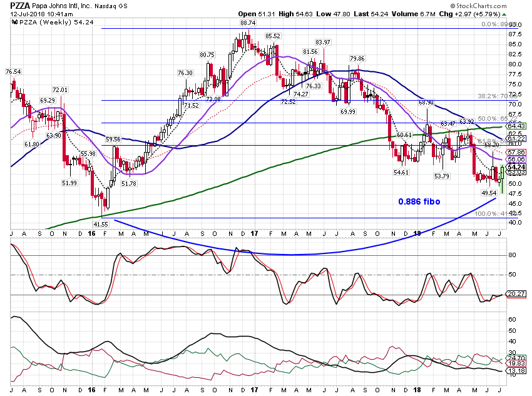Click the 88.74 peak price label
532x396 pixels.
[248, 23]
